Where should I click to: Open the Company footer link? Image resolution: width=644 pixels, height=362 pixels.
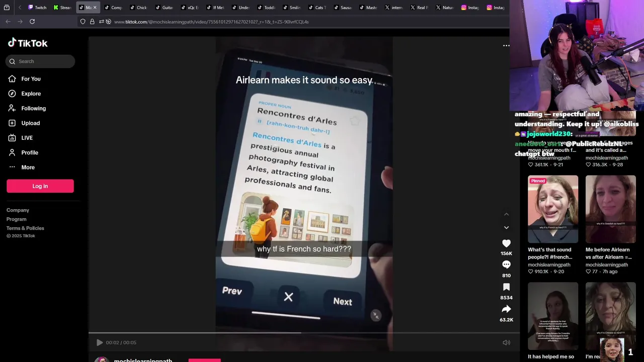(x=18, y=210)
